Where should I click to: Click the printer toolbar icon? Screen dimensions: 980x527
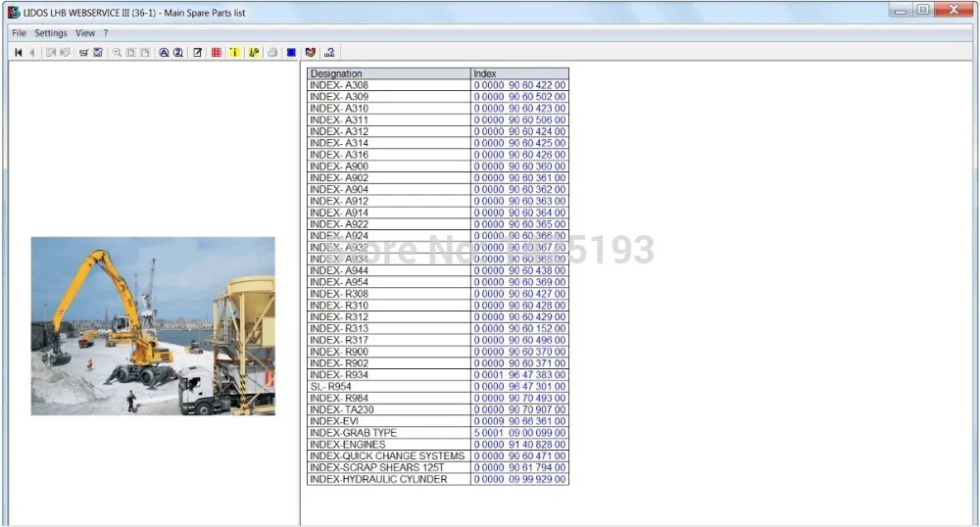pyautogui.click(x=272, y=53)
